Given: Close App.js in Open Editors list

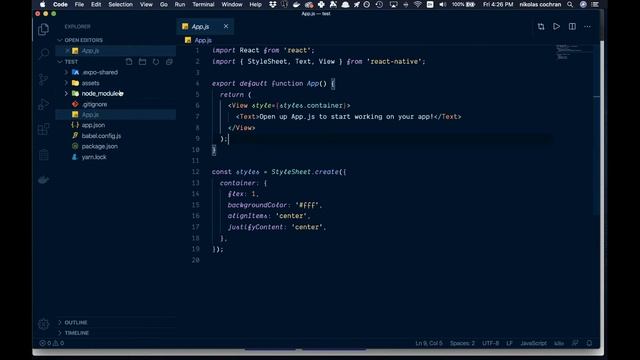Looking at the screenshot, I should pos(67,51).
